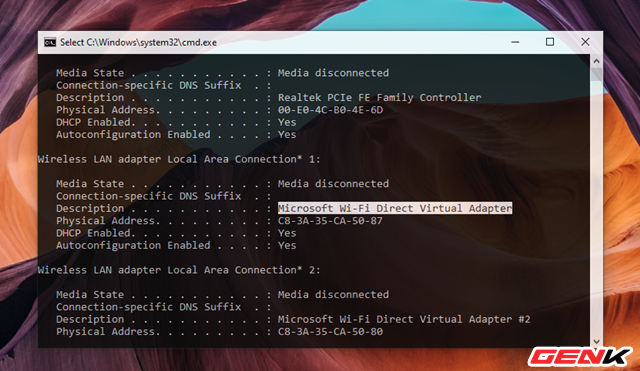Maximize the cmd.exe window

click(x=550, y=42)
